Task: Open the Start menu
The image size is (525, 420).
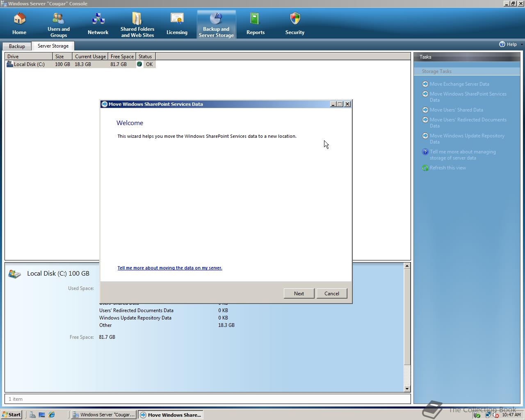Action: tap(11, 415)
